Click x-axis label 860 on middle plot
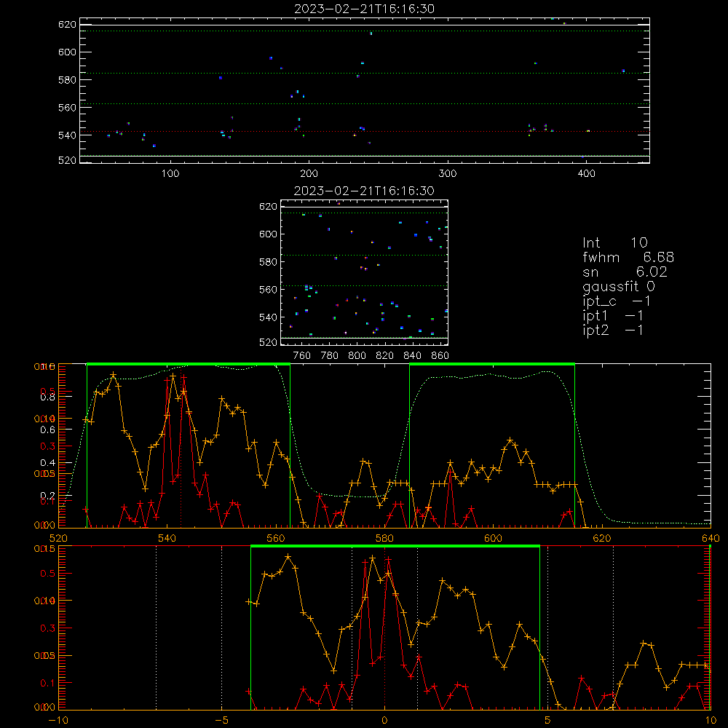The height and width of the screenshot is (728, 728). tap(440, 356)
